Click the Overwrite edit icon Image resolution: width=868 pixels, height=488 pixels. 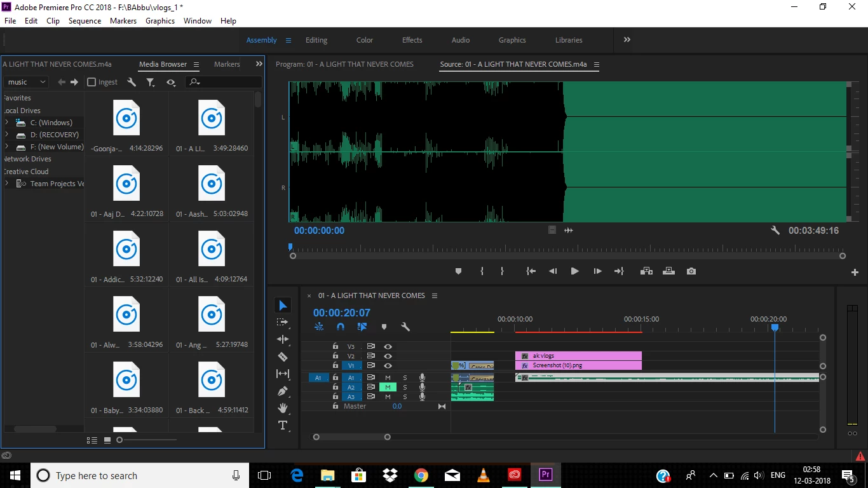(x=668, y=271)
